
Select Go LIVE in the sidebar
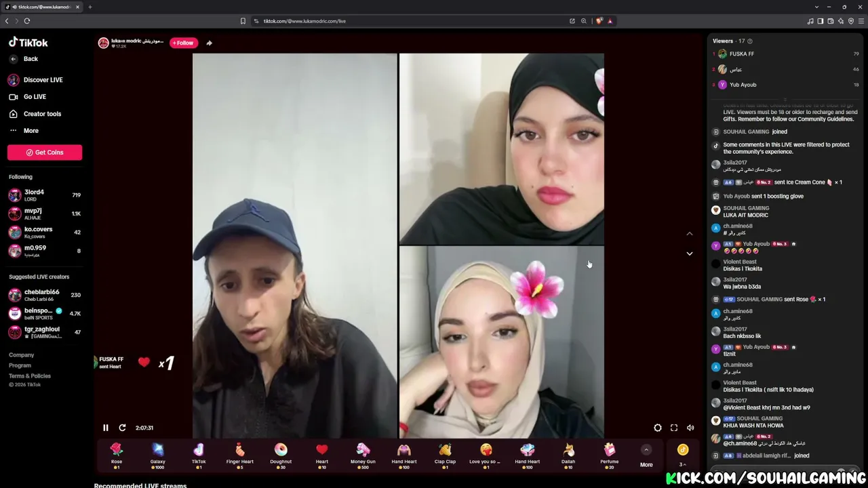pyautogui.click(x=27, y=97)
